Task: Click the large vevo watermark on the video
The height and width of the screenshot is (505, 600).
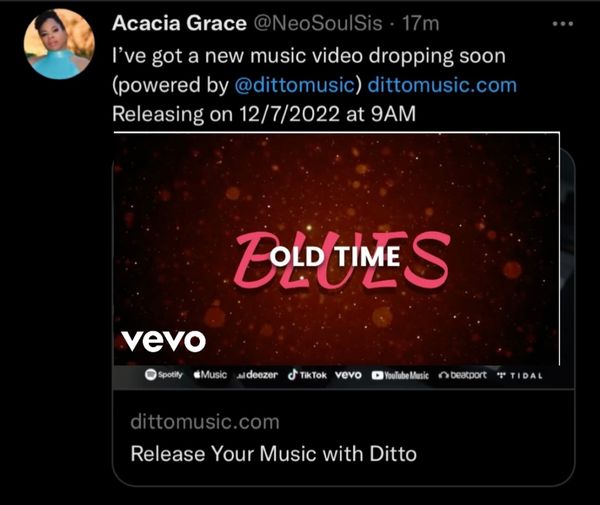Action: (163, 340)
